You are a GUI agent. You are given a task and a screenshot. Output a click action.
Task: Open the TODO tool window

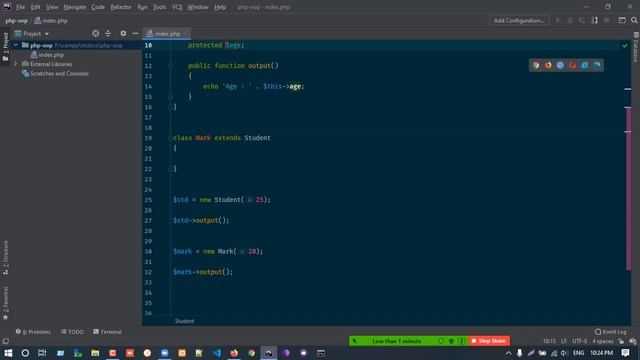click(72, 332)
